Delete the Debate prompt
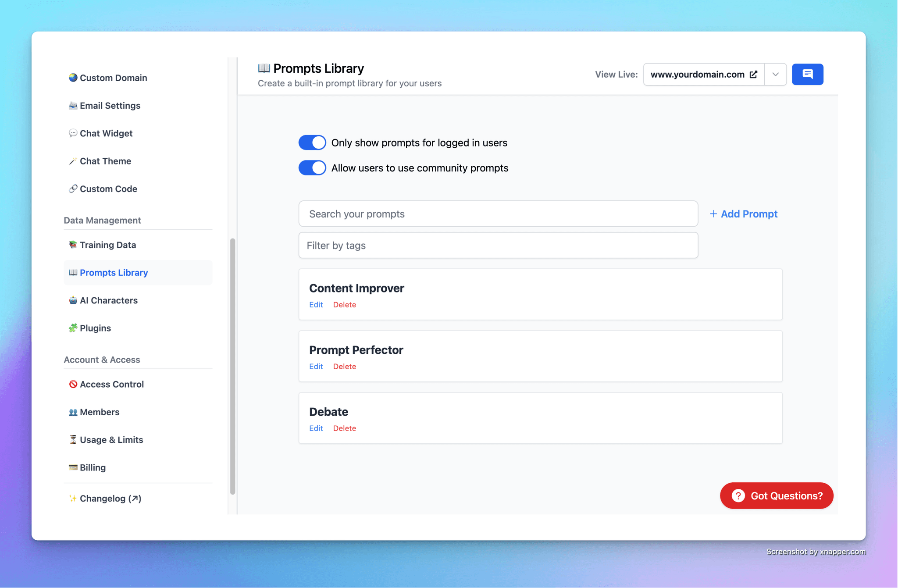Viewport: 898px width, 588px height. point(345,428)
